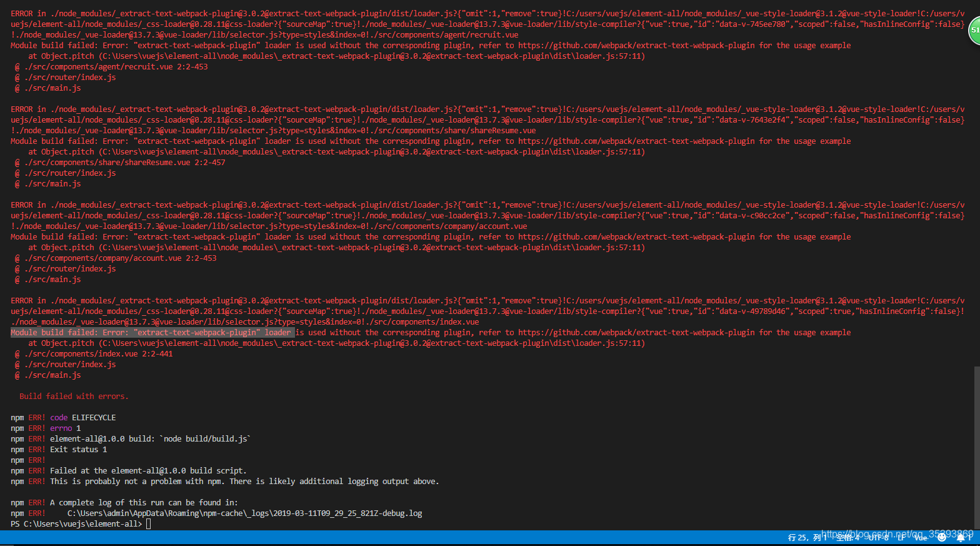Screen dimensions: 980x546
Task: Open ./src/components/share/shareResume.vue 2:2-457 path
Action: pyautogui.click(x=125, y=163)
